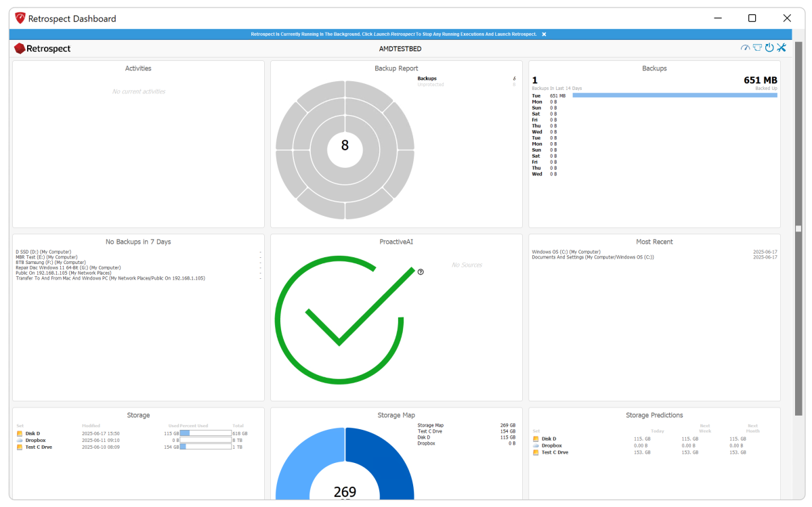Click the dashboard's vertical scrollbar thumb
The width and height of the screenshot is (812, 507).
(x=798, y=228)
